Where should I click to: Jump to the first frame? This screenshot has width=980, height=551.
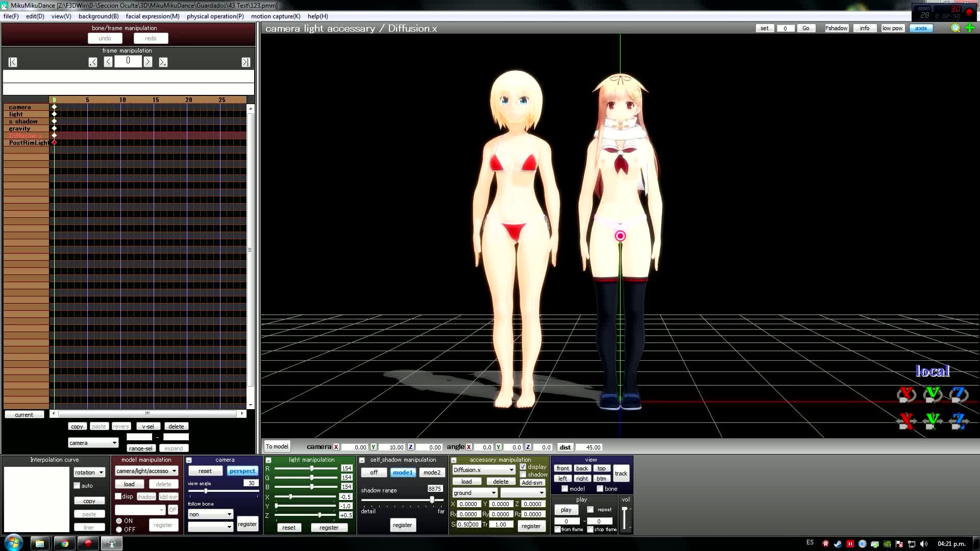point(13,62)
